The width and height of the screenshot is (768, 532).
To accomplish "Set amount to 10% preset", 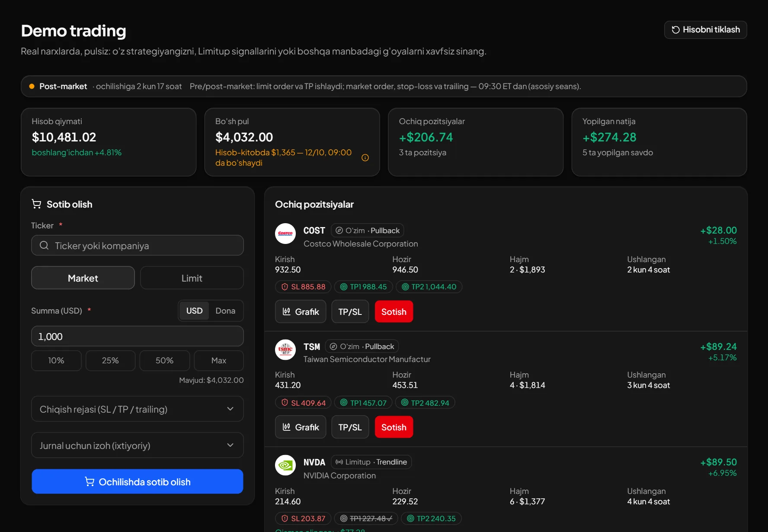I will click(x=56, y=360).
